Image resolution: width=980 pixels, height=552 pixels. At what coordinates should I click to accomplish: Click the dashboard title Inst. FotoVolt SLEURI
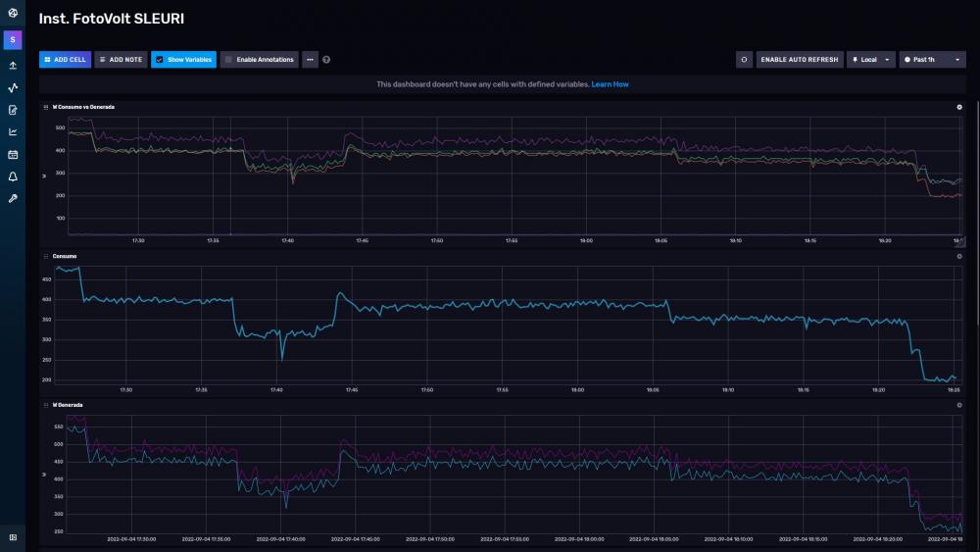click(x=112, y=19)
